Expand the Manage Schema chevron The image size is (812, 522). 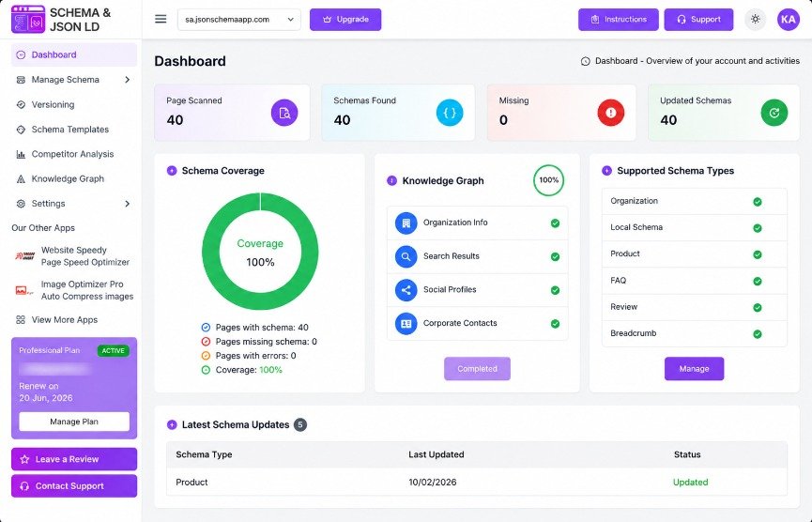pos(127,80)
